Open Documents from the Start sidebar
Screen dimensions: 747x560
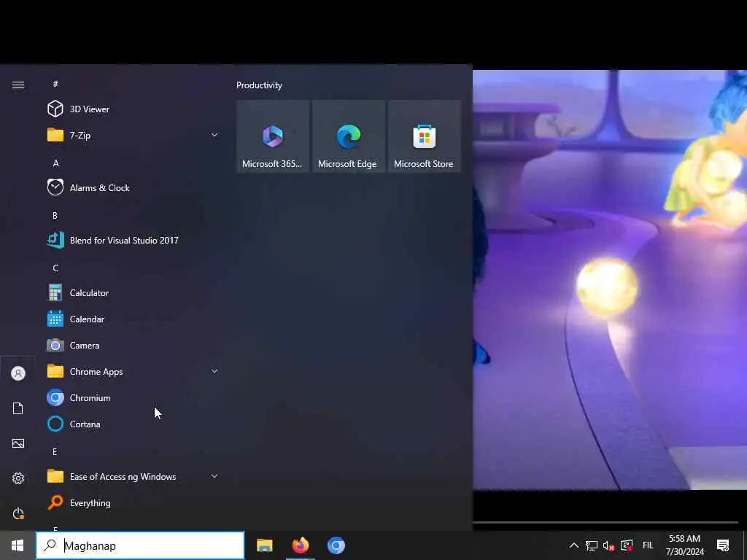pos(18,408)
